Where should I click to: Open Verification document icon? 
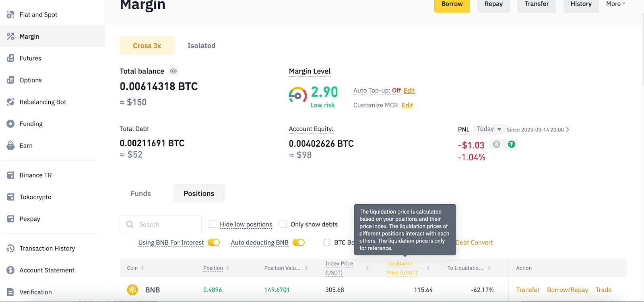pyautogui.click(x=10, y=292)
